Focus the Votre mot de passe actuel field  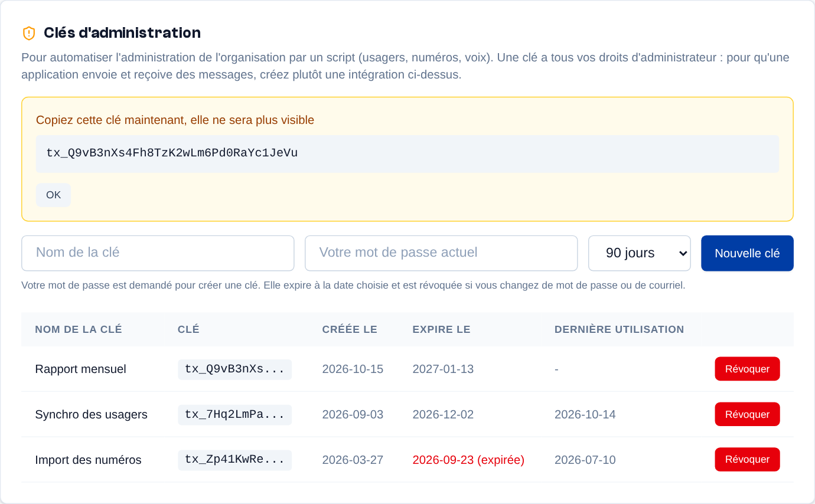coord(441,253)
